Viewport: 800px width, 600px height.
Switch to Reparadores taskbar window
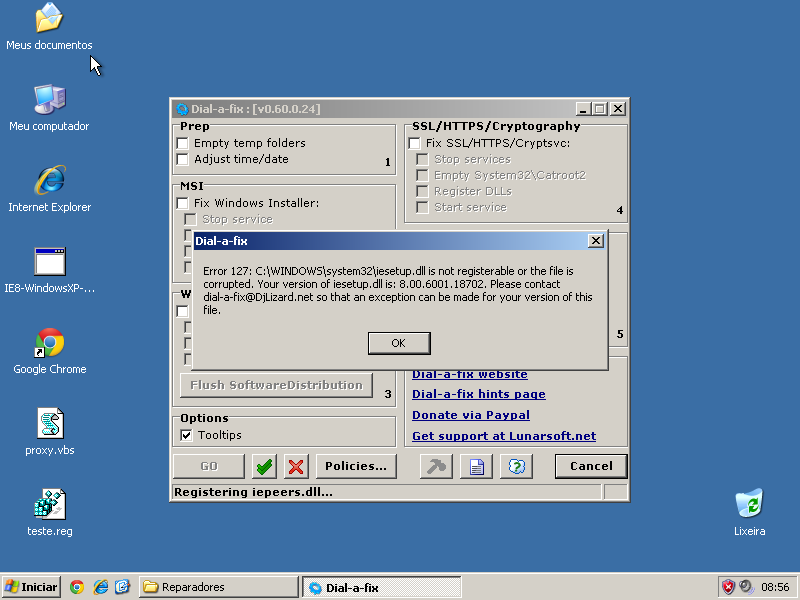click(x=218, y=587)
